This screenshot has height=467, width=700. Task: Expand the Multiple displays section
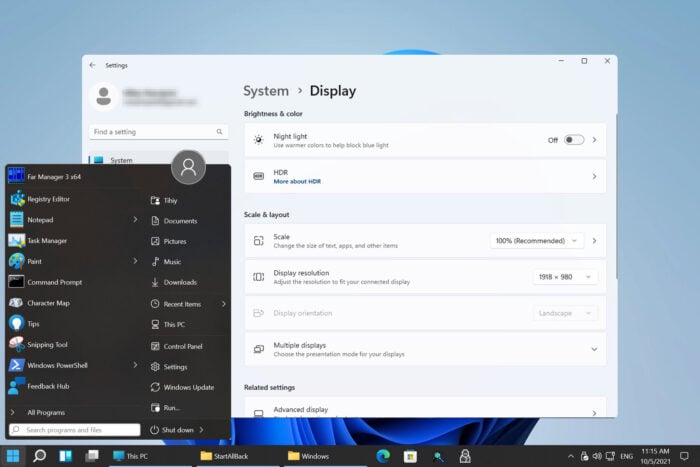[594, 349]
